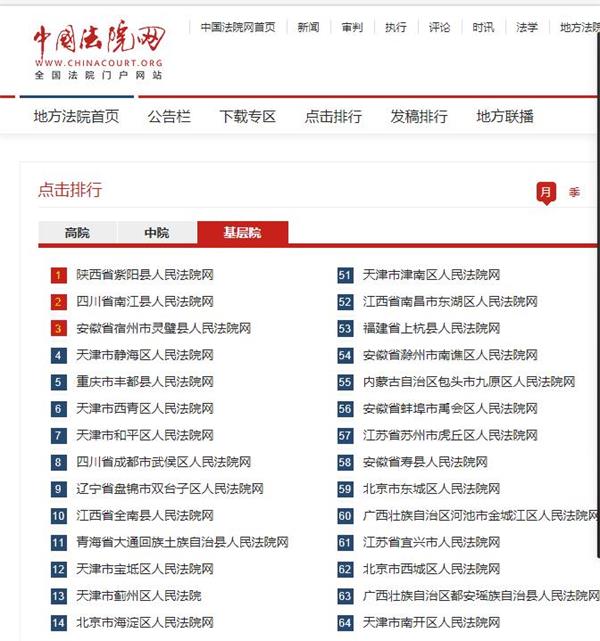Click the red rank 1 badge

click(58, 275)
